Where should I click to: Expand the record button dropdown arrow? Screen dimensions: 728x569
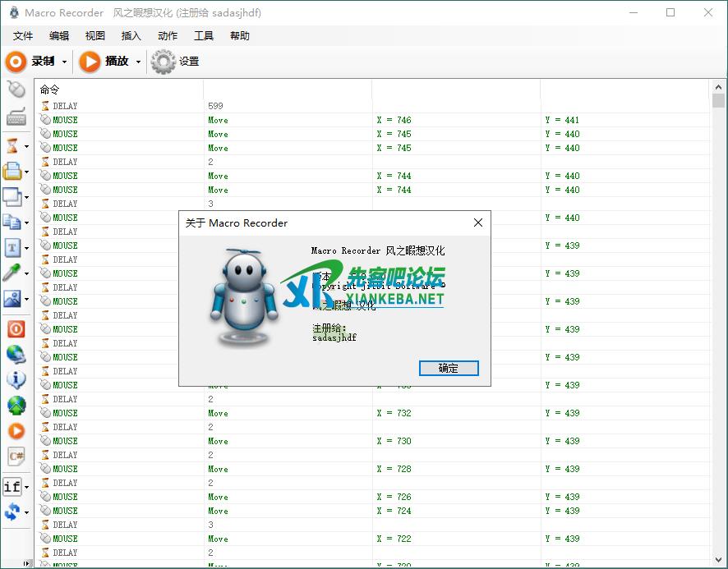[64, 62]
